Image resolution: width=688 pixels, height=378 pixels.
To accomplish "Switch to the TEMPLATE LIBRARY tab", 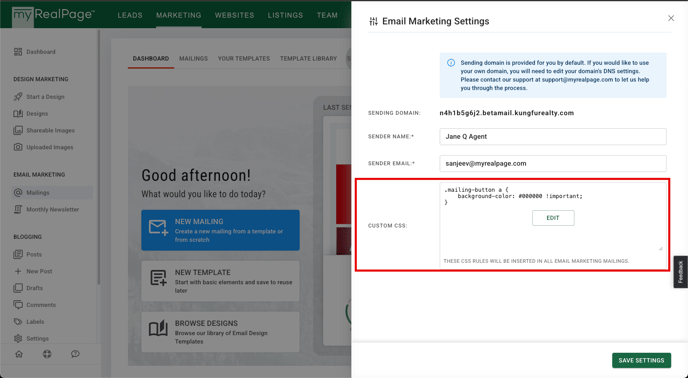I will (308, 58).
